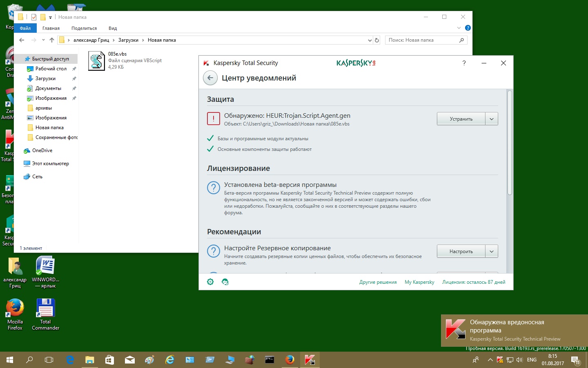Select Этот компьютер in navigation pane

click(50, 164)
